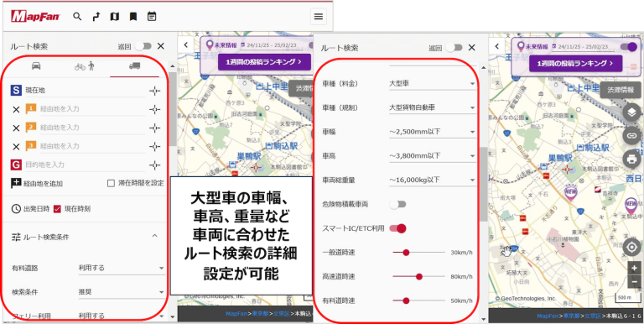Open the 車高 dropdown
The height and width of the screenshot is (324, 644).
pos(433,156)
